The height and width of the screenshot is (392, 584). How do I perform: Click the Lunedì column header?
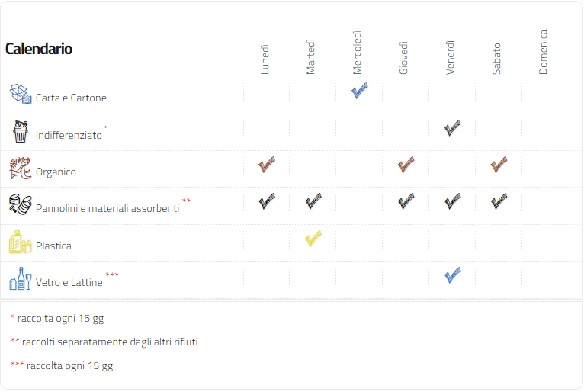[265, 59]
